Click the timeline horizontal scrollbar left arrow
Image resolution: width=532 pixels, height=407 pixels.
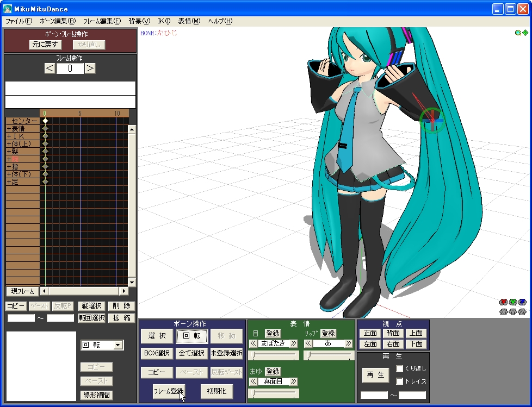pos(45,291)
